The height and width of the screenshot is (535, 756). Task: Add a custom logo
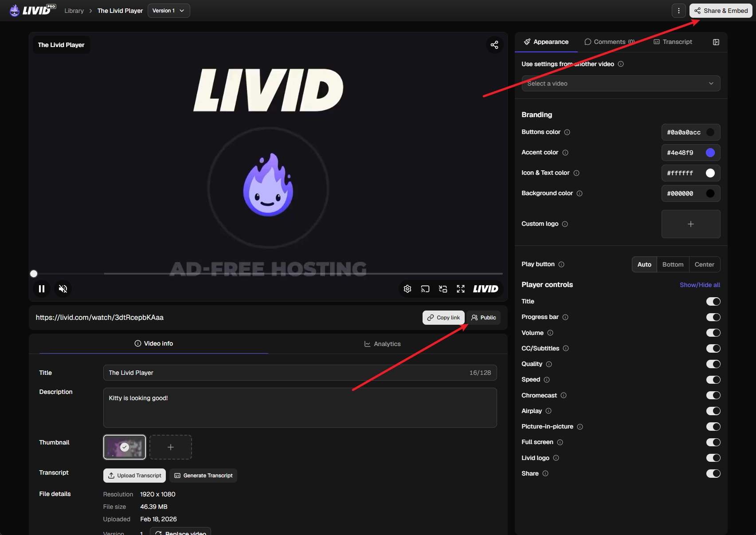[x=691, y=224]
